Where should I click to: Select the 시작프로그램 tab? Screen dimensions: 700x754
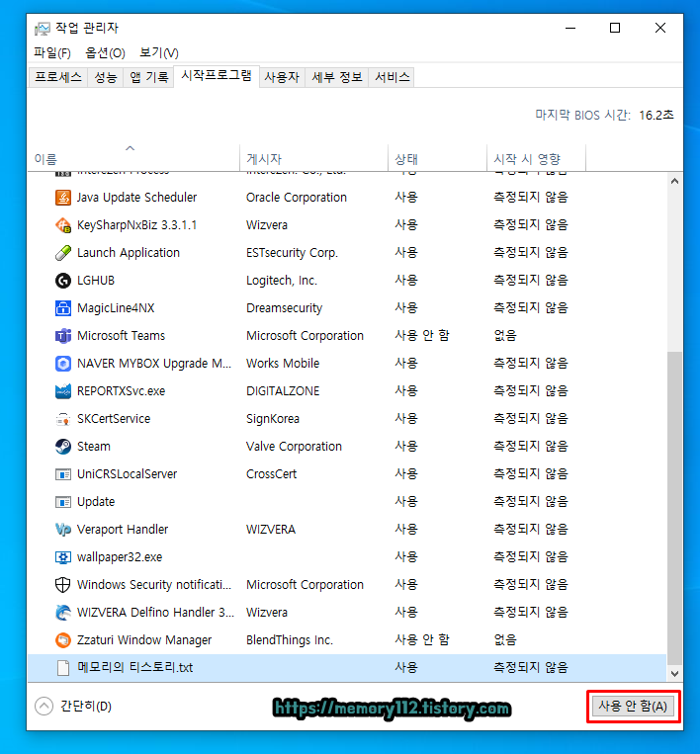click(217, 75)
